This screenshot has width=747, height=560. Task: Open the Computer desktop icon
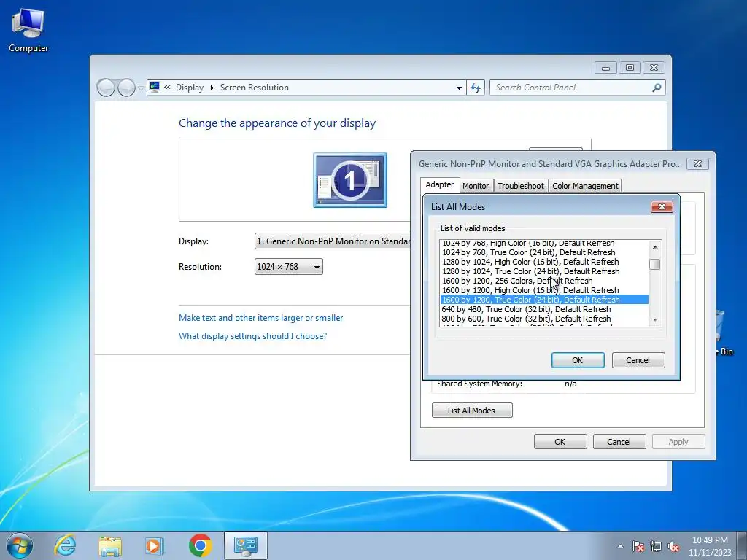pyautogui.click(x=28, y=30)
